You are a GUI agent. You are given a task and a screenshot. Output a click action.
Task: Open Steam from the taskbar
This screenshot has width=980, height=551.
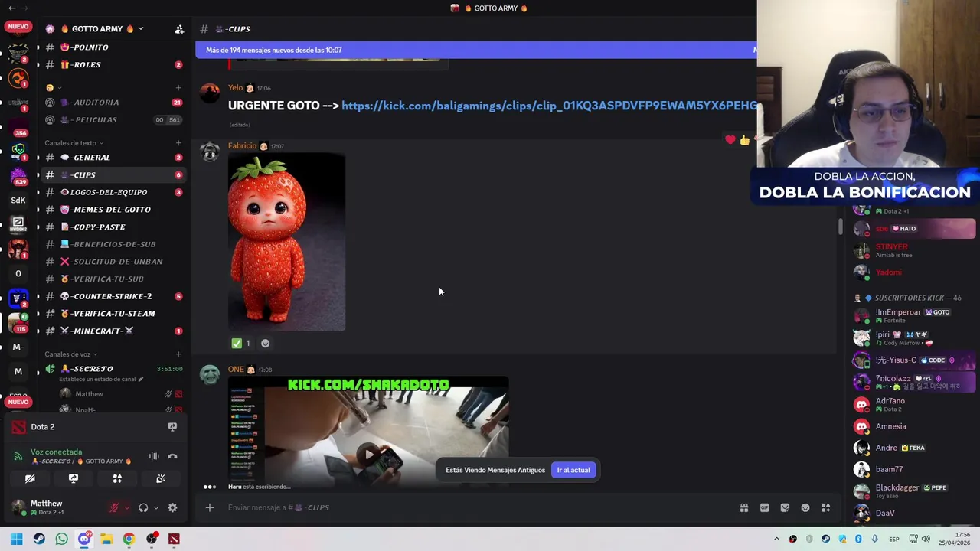coord(39,539)
